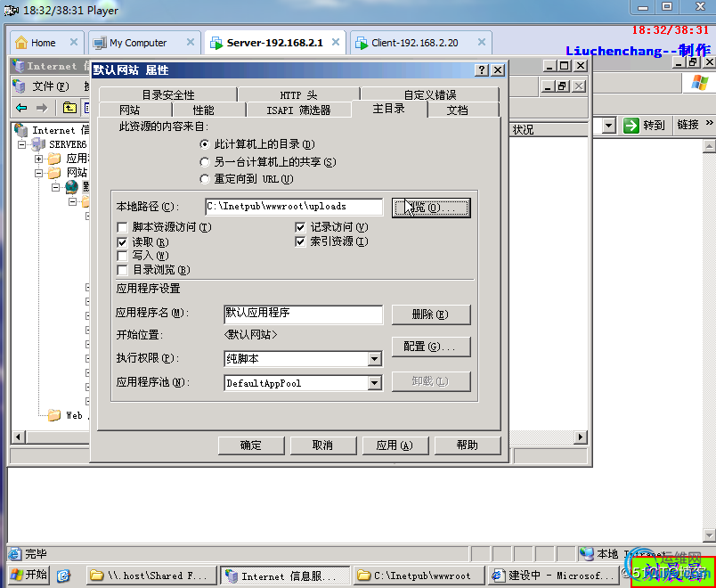Screen dimensions: 716x588
Task: Open Shared Folders taskbar item
Action: [x=151, y=576]
